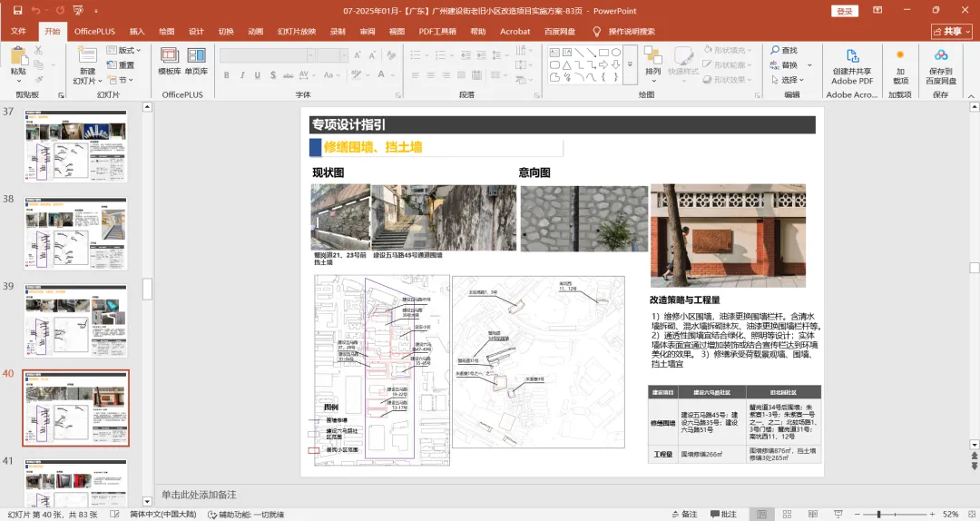Switch to the 幻灯片放映 tab
This screenshot has width=980, height=521.
point(298,31)
